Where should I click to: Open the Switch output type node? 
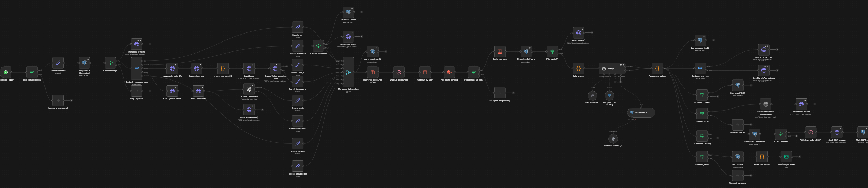tap(700, 68)
